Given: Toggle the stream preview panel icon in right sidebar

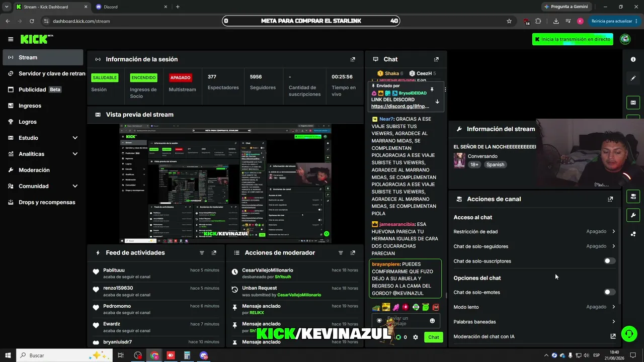Looking at the screenshot, I should 633,103.
